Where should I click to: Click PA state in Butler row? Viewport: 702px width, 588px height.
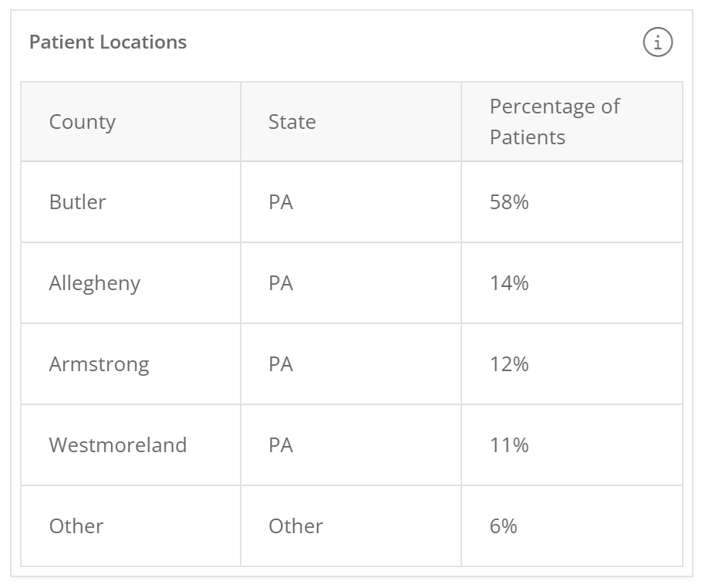pyautogui.click(x=281, y=202)
